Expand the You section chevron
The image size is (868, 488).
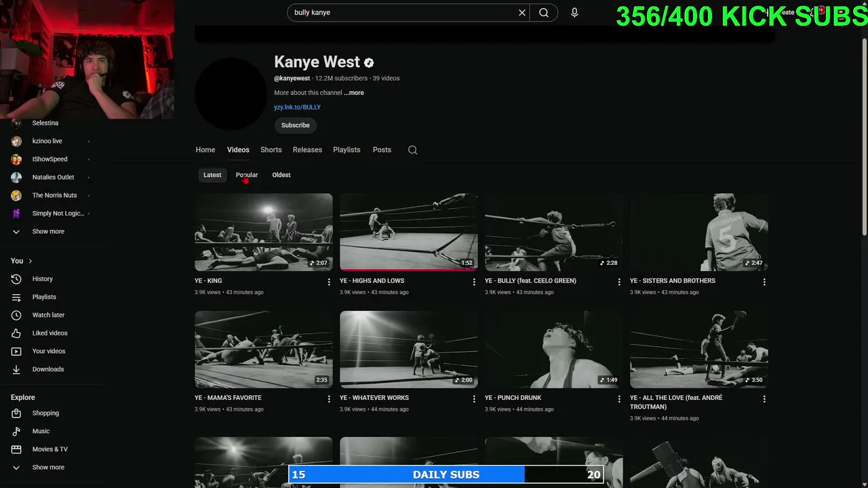pyautogui.click(x=30, y=261)
